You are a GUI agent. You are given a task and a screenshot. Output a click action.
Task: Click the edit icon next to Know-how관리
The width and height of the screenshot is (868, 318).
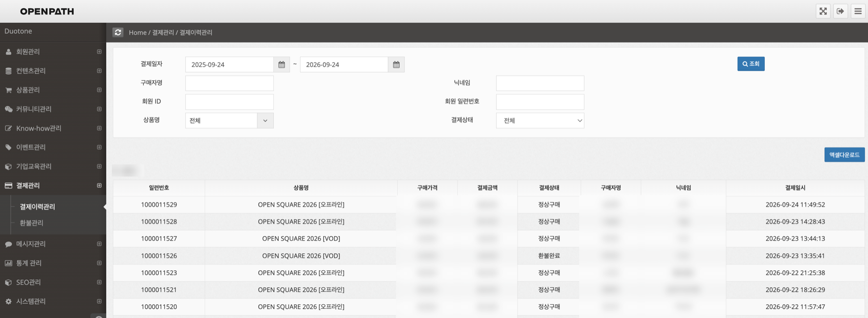[x=8, y=128]
